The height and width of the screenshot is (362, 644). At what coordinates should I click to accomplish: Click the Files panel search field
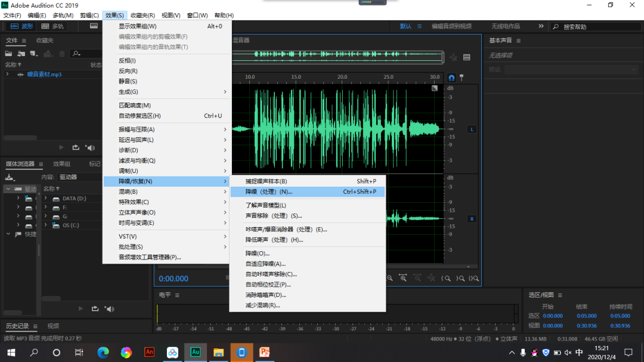coord(86,54)
